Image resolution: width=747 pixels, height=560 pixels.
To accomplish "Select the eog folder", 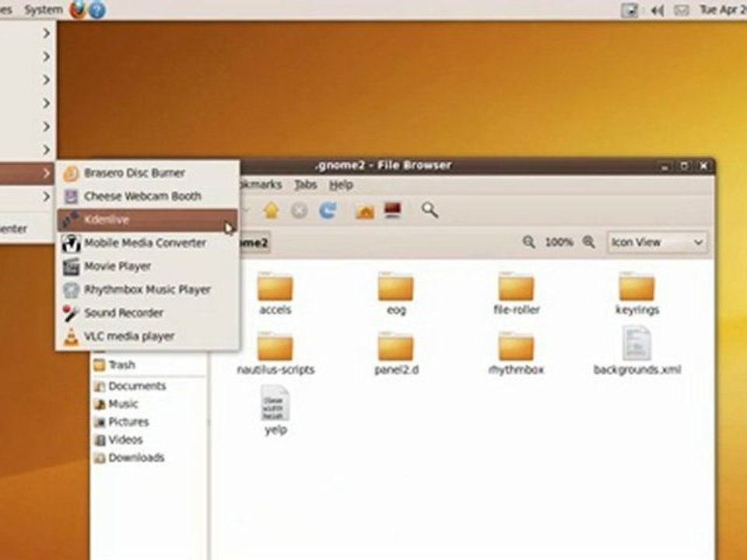I will (x=396, y=293).
